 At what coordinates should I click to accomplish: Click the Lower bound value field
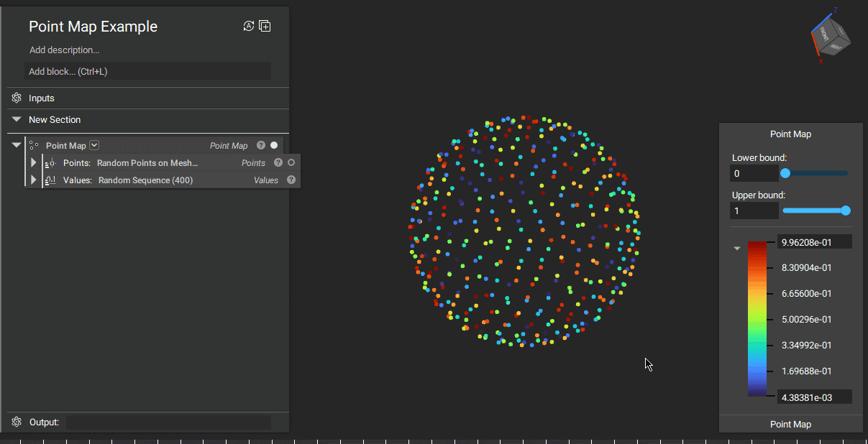point(754,173)
